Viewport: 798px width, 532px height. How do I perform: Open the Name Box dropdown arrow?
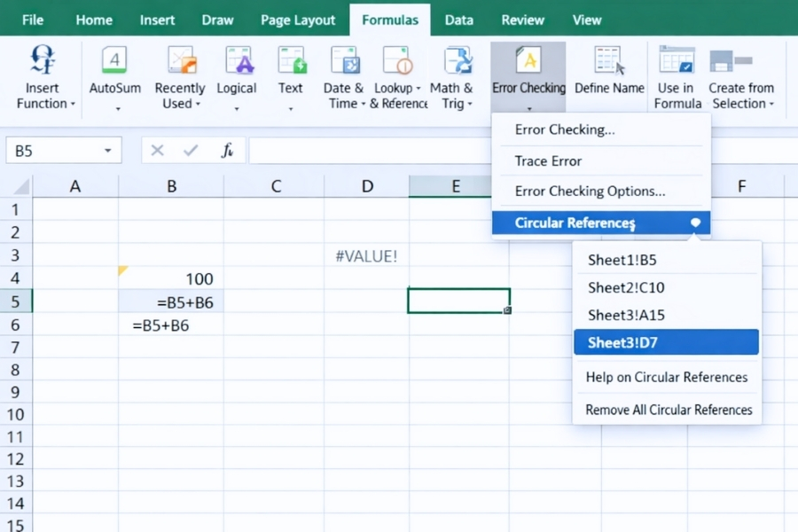coord(109,150)
